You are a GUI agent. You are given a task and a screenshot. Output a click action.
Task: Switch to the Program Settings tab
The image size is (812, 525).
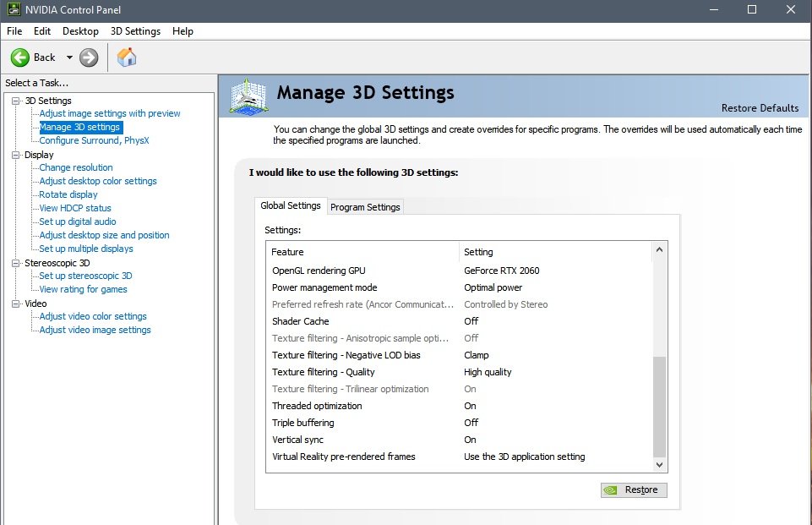click(x=365, y=207)
